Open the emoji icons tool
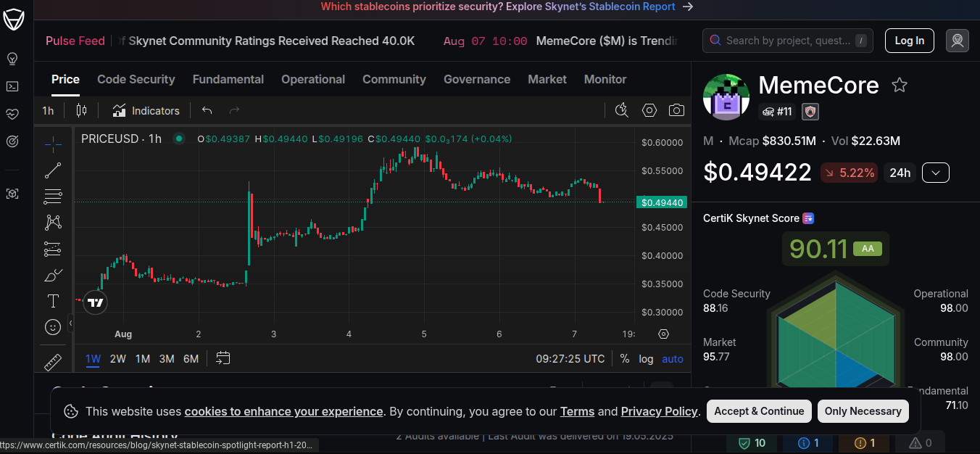Viewport: 980px width, 454px height. (53, 327)
